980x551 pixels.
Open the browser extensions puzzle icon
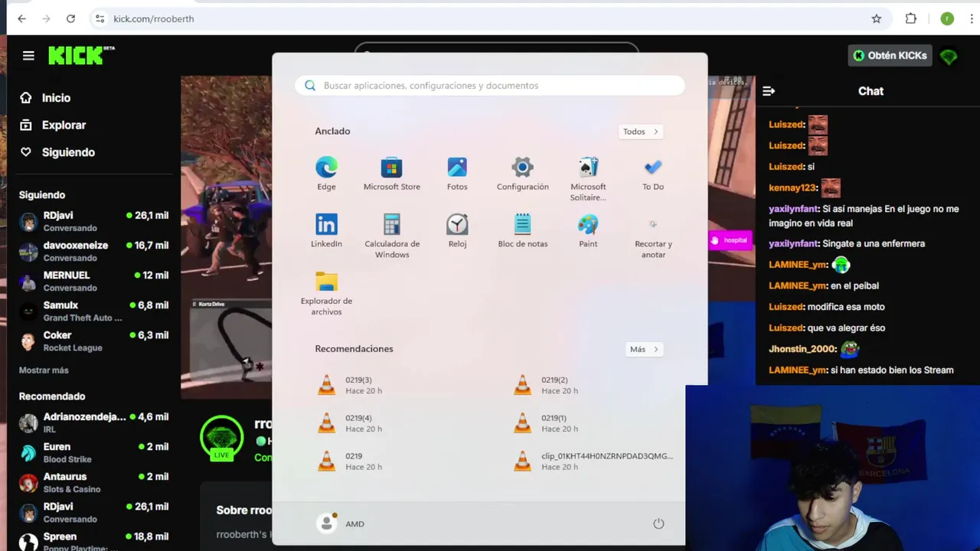(x=911, y=18)
